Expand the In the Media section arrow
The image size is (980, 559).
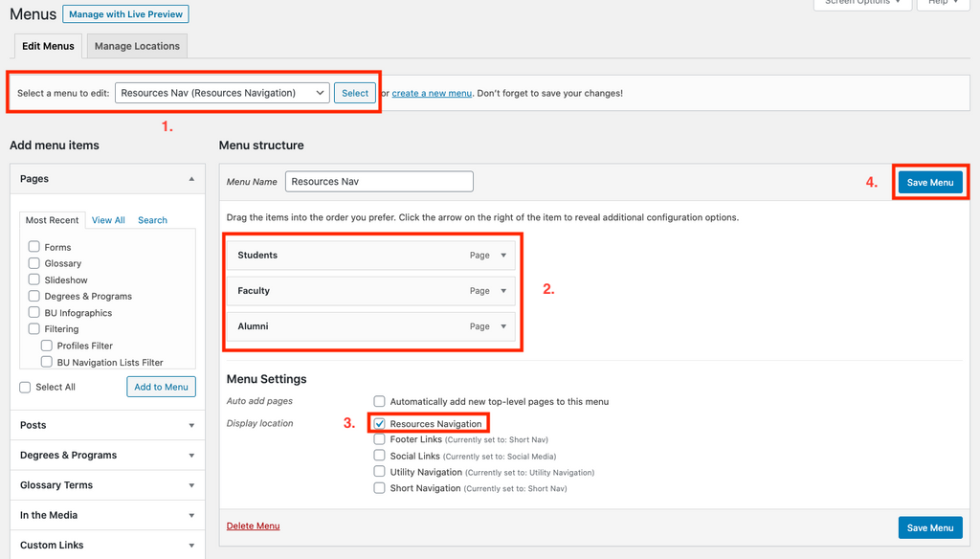[191, 516]
